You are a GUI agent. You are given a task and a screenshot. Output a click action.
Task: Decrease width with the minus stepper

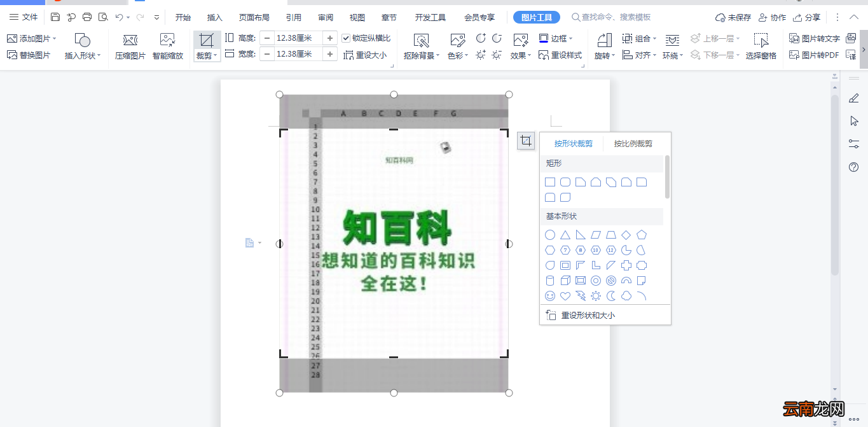267,54
